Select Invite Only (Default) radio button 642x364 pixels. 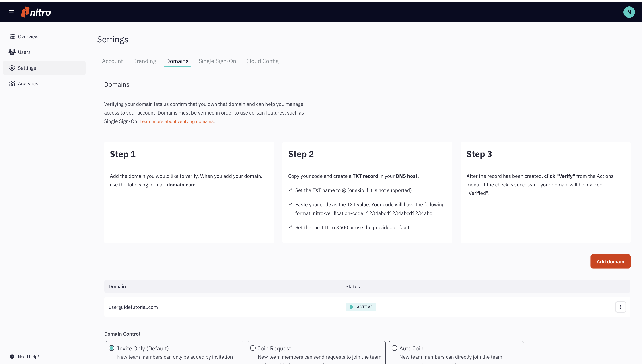point(111,348)
